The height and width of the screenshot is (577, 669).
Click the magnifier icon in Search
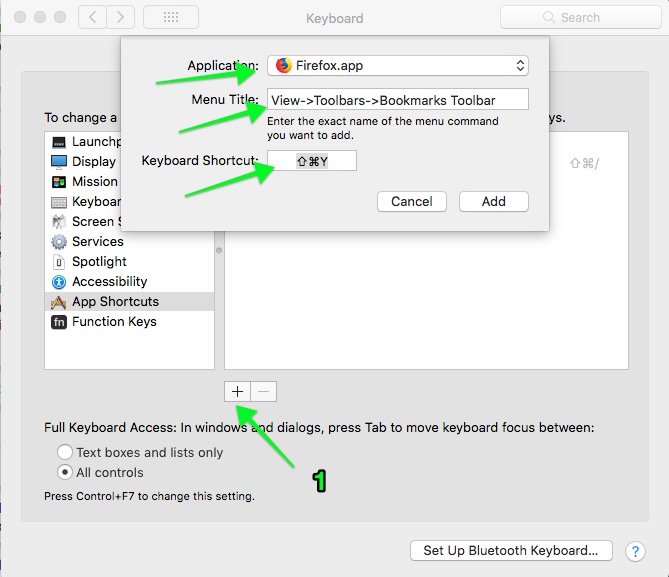pyautogui.click(x=549, y=17)
